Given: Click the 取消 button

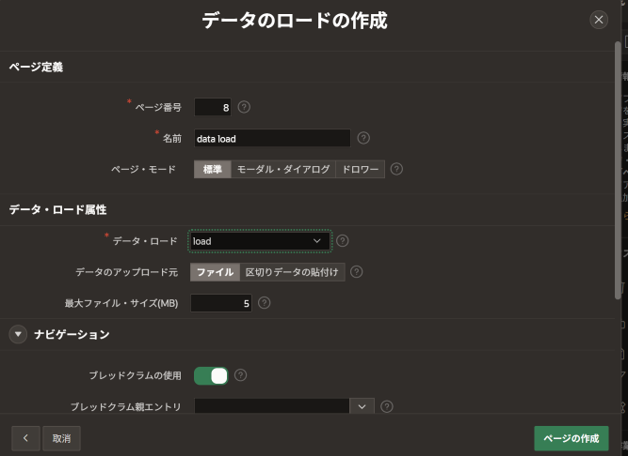Looking at the screenshot, I should (62, 438).
